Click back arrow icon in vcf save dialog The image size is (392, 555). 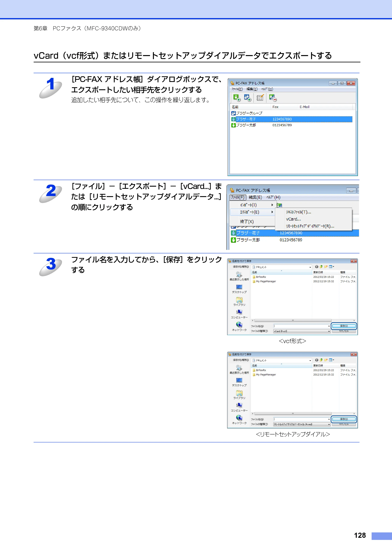pos(317,267)
